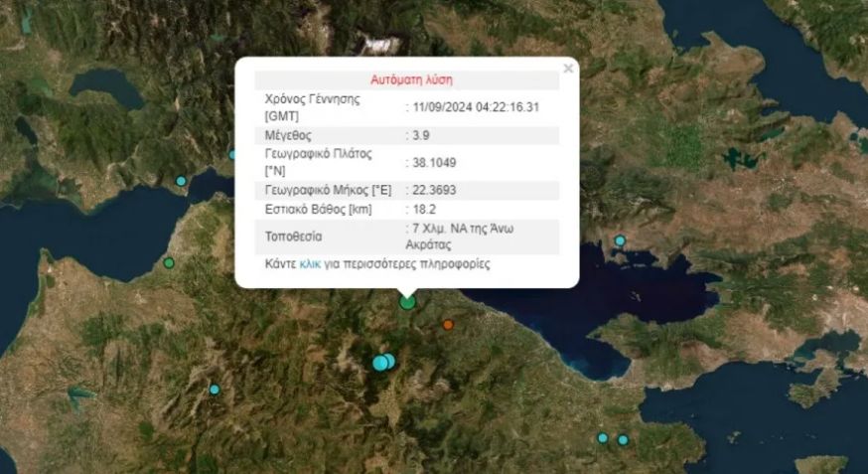Select the lone cyan marker in southwestern mountains
Viewport: 868px width, 474px height.
pos(215,390)
